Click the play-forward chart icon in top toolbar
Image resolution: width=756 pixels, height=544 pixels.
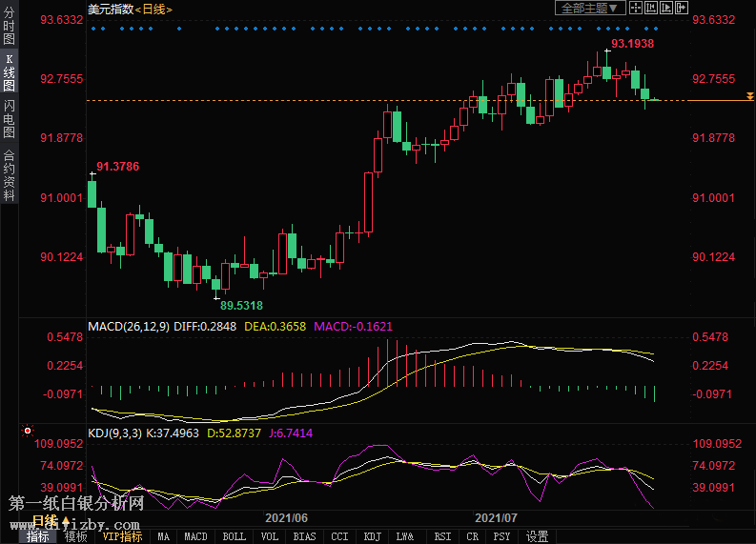click(664, 8)
